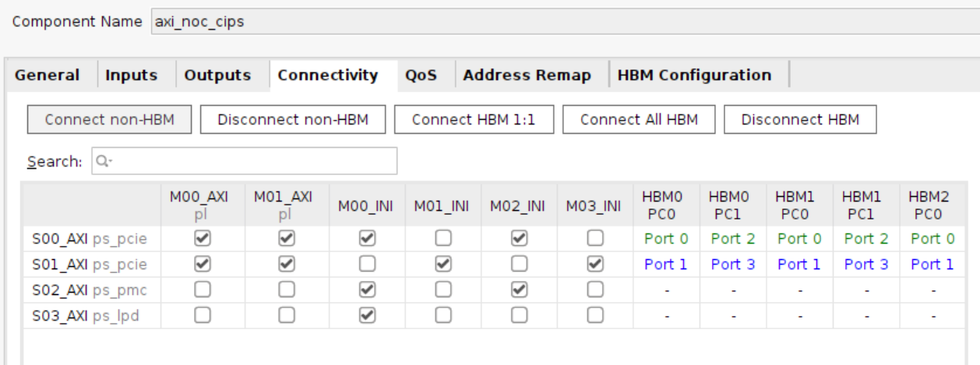980x365 pixels.
Task: Click Connect HBM 1:1 button
Action: (474, 120)
